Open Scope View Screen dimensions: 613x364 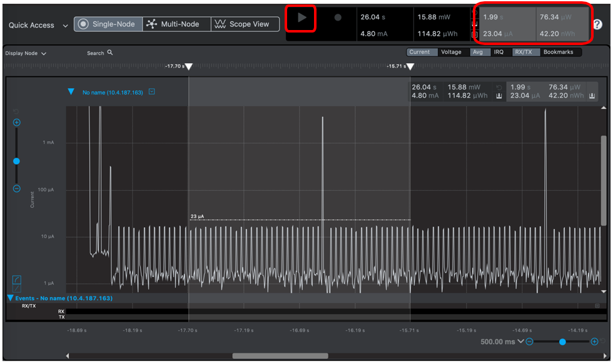[245, 24]
